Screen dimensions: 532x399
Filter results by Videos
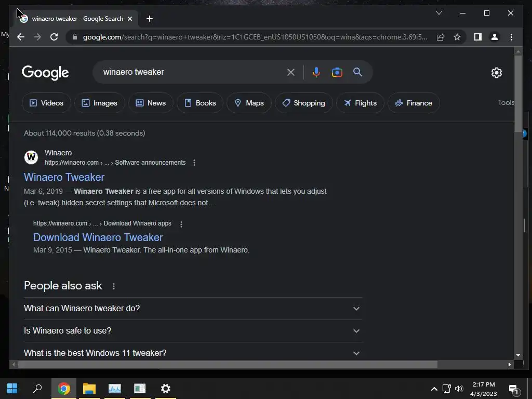click(46, 103)
